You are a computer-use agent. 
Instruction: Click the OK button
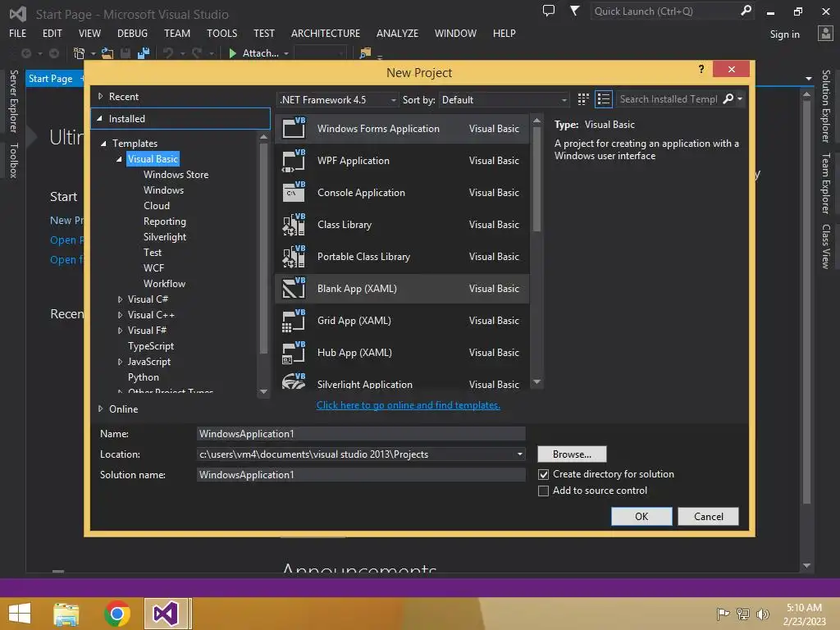coord(641,517)
